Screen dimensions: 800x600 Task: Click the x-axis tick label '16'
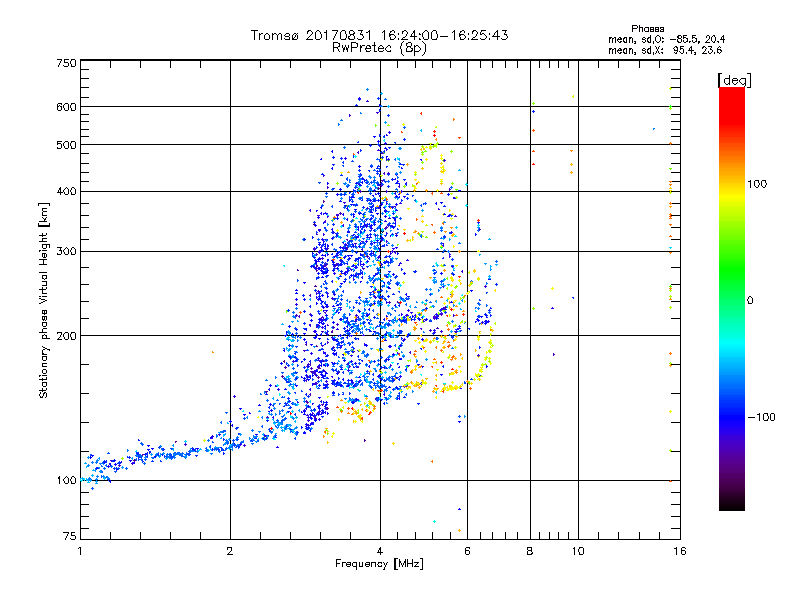pyautogui.click(x=680, y=551)
